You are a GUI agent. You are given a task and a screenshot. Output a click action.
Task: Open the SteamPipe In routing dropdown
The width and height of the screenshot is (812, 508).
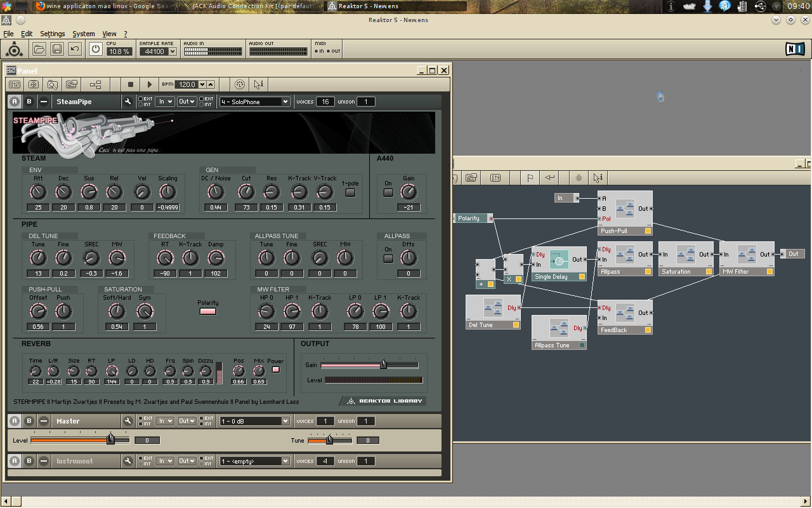[x=165, y=102]
